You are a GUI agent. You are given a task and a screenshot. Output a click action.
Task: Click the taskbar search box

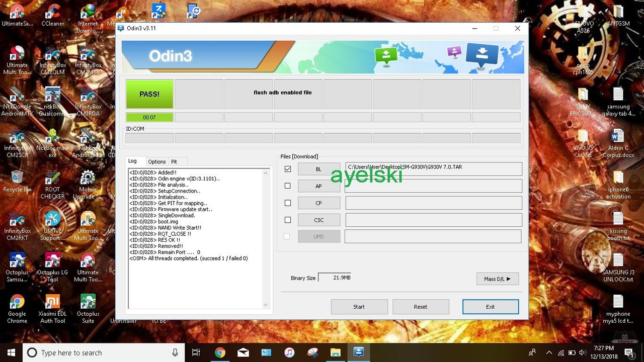pos(103,352)
